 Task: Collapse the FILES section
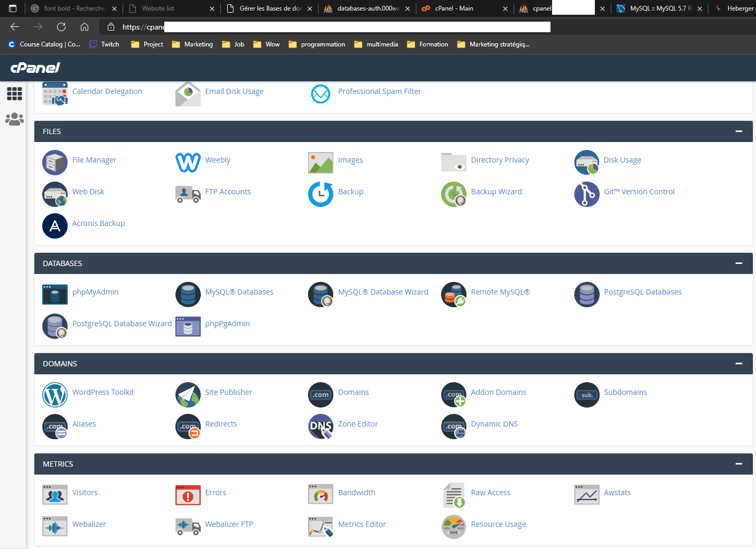point(739,131)
